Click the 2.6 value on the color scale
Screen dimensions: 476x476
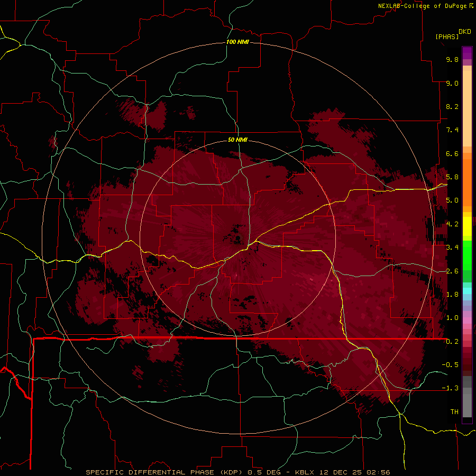[x=452, y=271]
